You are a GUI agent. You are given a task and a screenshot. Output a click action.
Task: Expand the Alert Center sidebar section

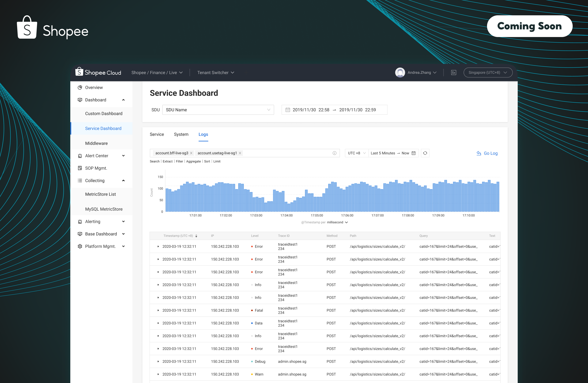pyautogui.click(x=123, y=156)
